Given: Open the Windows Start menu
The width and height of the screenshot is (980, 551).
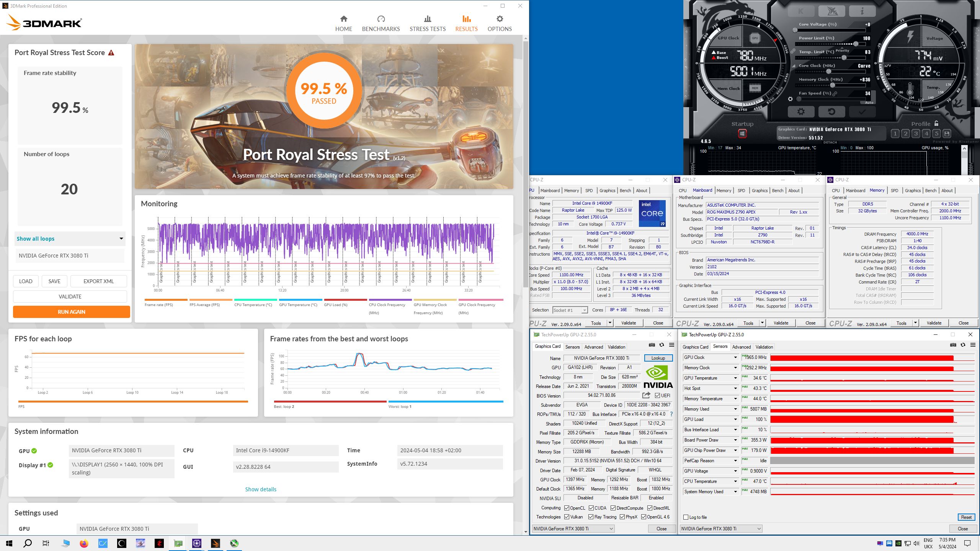Looking at the screenshot, I should 9,543.
